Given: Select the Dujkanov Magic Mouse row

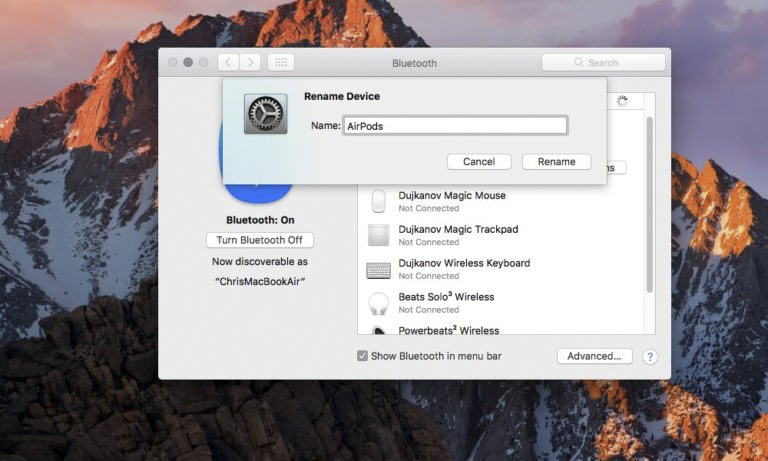Looking at the screenshot, I should [503, 201].
